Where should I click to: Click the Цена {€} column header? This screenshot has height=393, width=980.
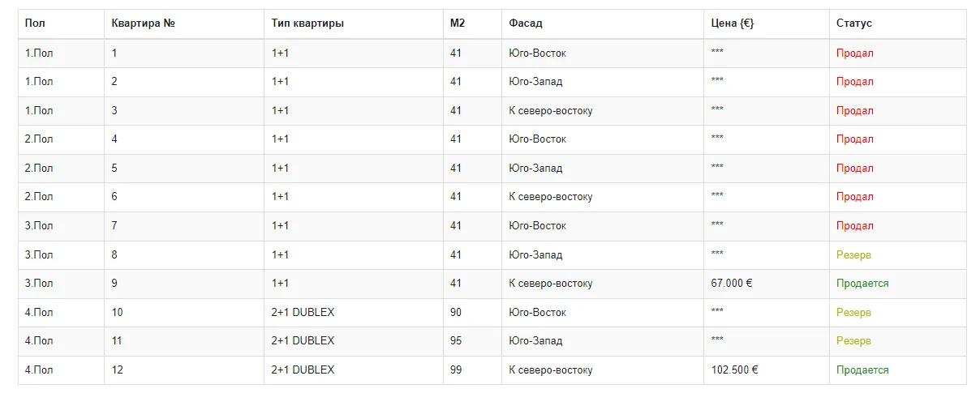point(766,23)
